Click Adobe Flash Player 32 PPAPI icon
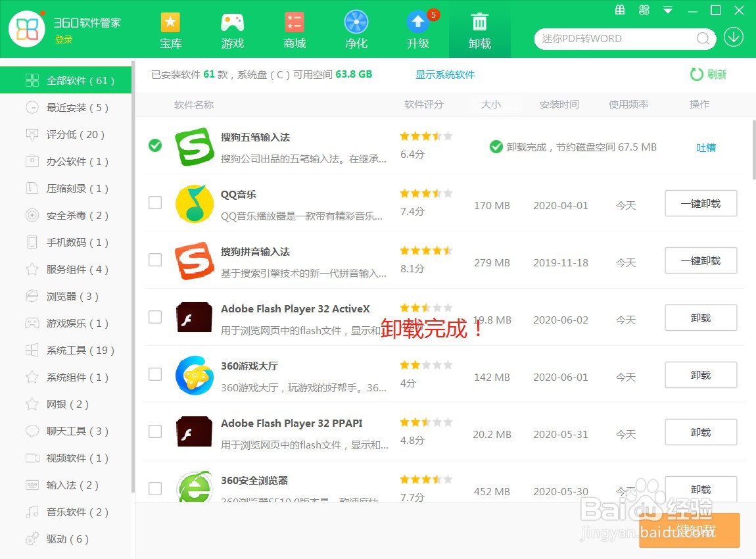Viewport: 756px width, 559px height. (x=195, y=431)
